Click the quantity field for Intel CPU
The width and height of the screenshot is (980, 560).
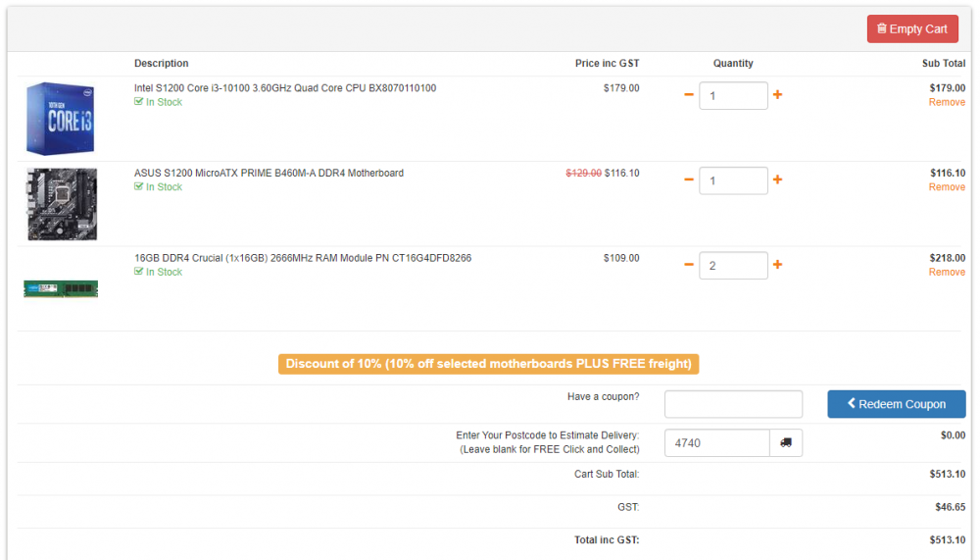click(733, 96)
